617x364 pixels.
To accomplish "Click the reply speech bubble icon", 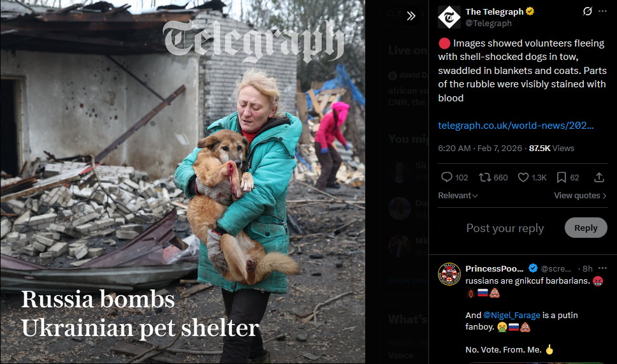I will (447, 177).
